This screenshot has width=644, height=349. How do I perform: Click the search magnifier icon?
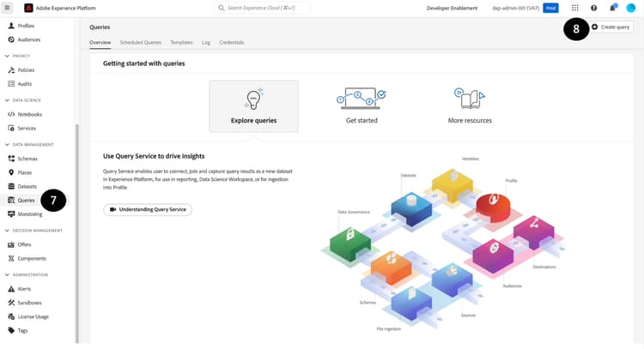(x=222, y=8)
